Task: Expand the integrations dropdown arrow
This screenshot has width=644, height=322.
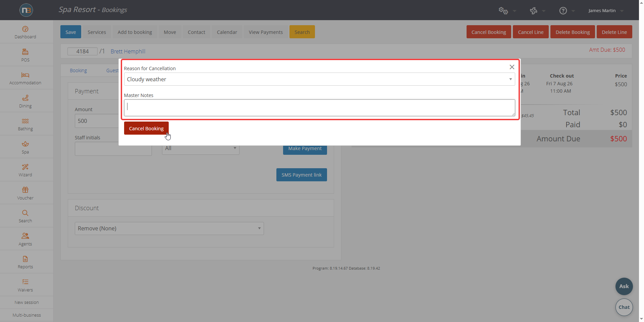Action: pos(544,11)
